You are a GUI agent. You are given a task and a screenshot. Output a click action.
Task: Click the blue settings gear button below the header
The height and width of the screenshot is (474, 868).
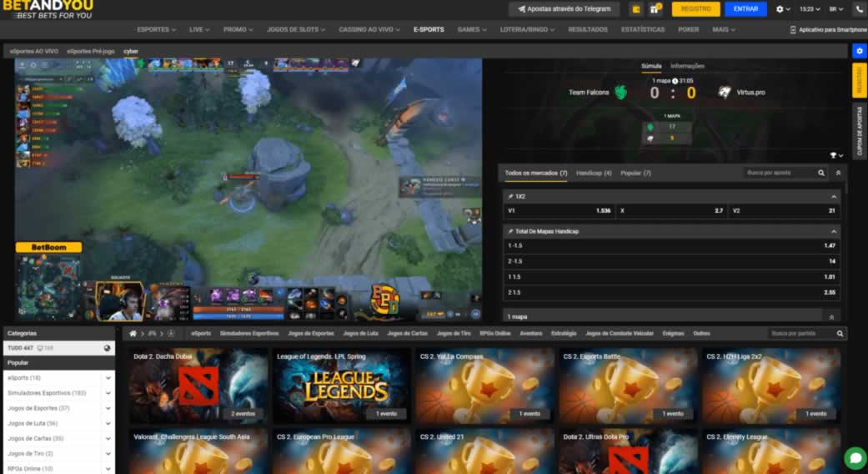(x=859, y=51)
